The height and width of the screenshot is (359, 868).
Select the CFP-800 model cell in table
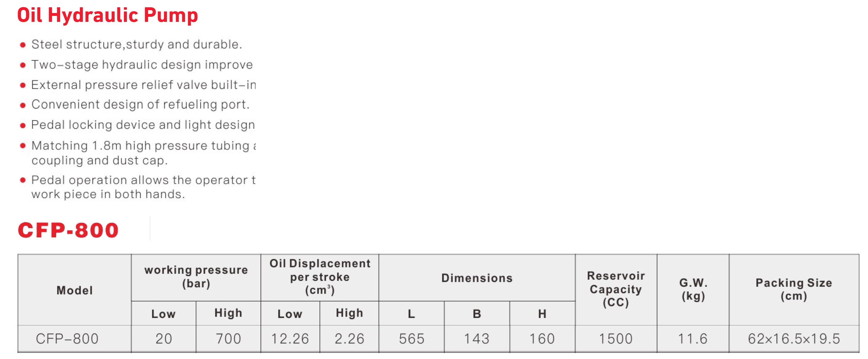point(67,339)
